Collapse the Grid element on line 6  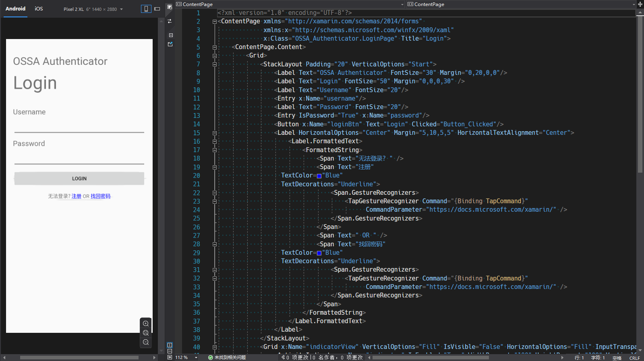click(x=215, y=56)
